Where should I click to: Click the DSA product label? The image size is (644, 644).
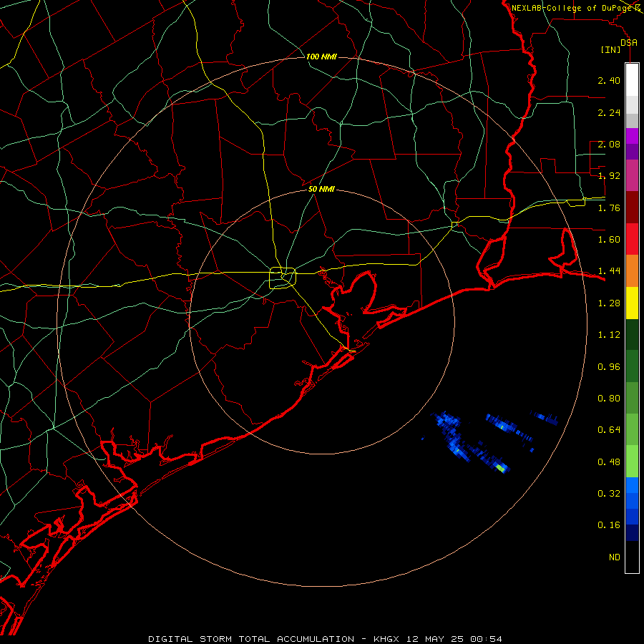pos(629,43)
